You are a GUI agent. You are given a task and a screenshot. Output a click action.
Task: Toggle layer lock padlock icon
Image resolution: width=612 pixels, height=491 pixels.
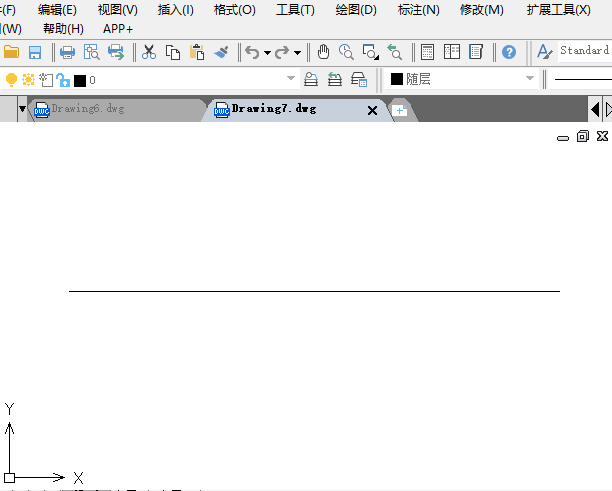click(62, 80)
